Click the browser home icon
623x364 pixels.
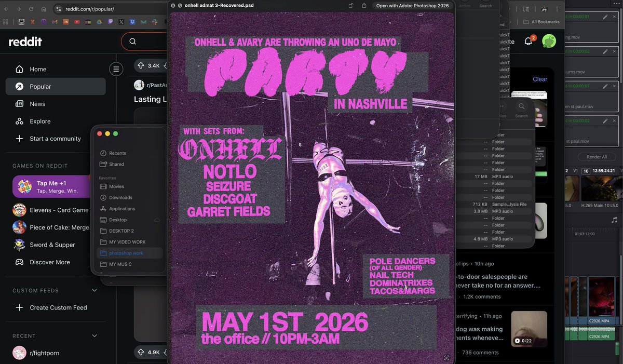44,9
